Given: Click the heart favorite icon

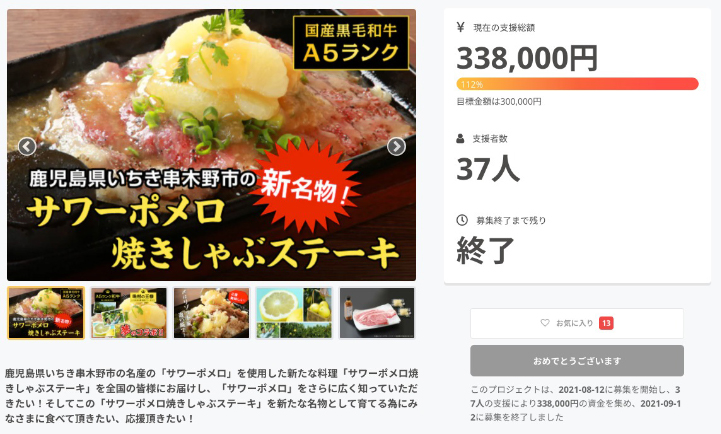Looking at the screenshot, I should [x=545, y=323].
